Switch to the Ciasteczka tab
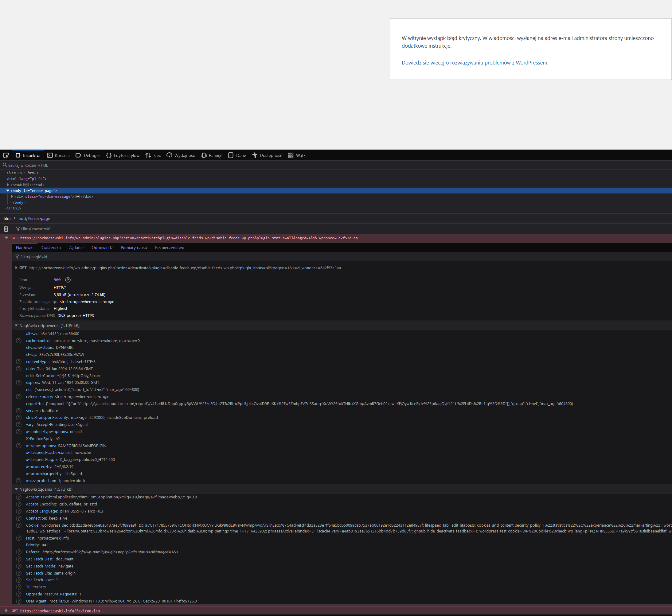 pyautogui.click(x=51, y=248)
